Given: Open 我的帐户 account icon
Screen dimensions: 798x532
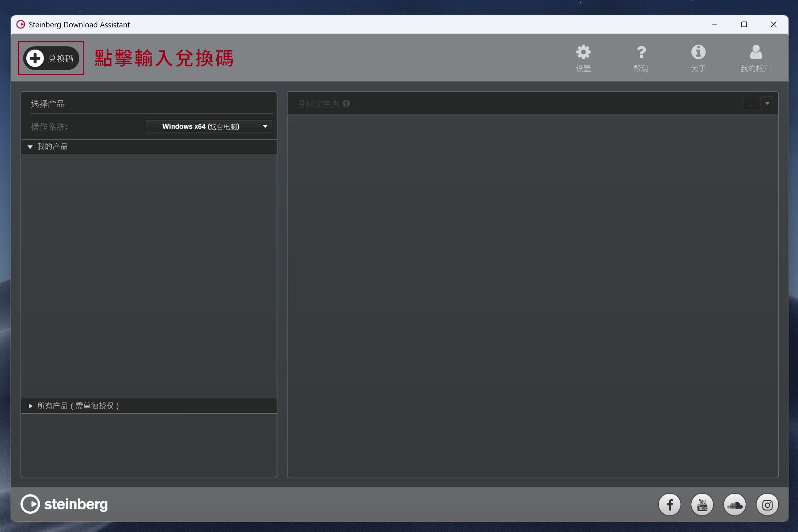Looking at the screenshot, I should [x=756, y=58].
